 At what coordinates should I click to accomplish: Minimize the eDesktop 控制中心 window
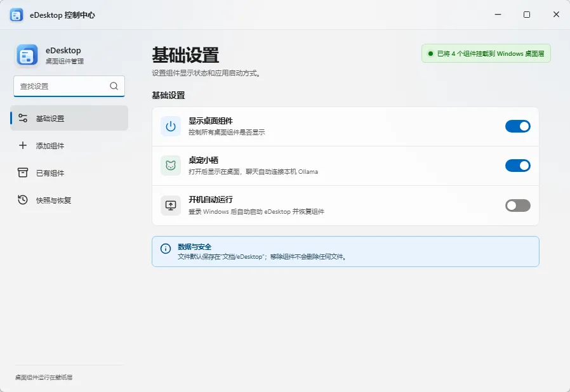coord(498,15)
